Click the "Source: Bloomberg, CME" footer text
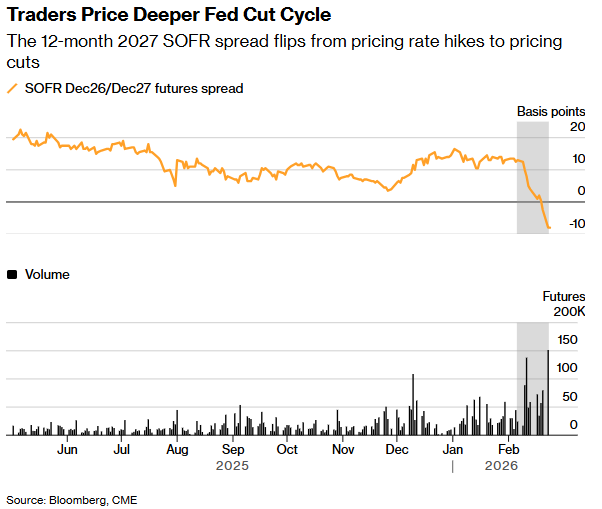This screenshot has height=509, width=602. pyautogui.click(x=72, y=499)
